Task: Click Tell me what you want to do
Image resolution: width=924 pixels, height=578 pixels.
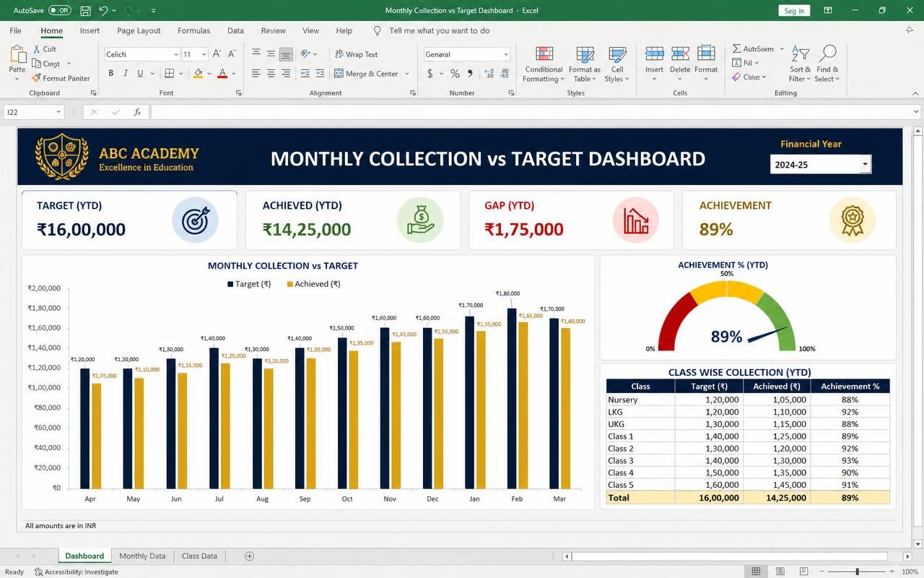Action: tap(439, 30)
